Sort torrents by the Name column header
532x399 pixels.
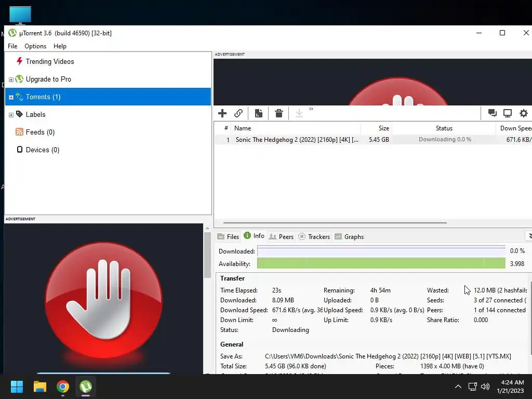click(x=296, y=128)
